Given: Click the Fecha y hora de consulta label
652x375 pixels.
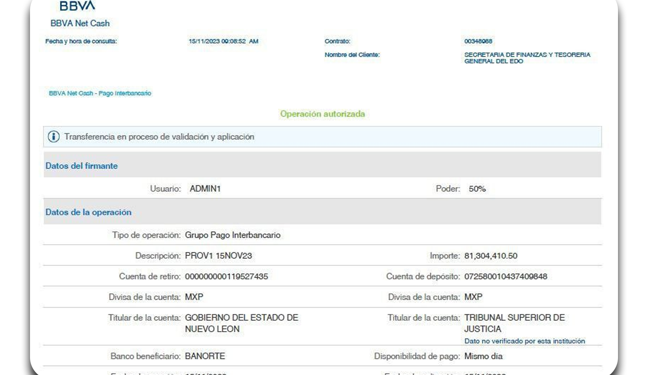Looking at the screenshot, I should tap(81, 41).
